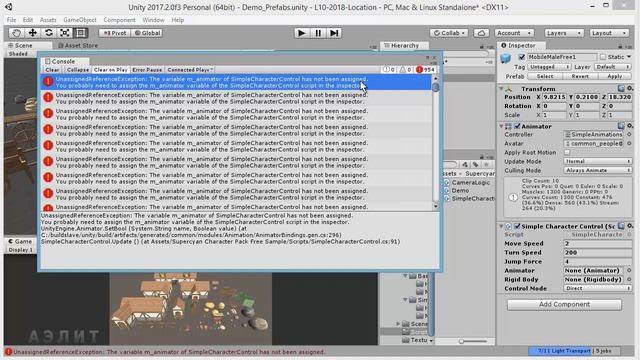This screenshot has height=360, width=640.
Task: Click the Rigid Body field object picker circle
Action: [629, 280]
